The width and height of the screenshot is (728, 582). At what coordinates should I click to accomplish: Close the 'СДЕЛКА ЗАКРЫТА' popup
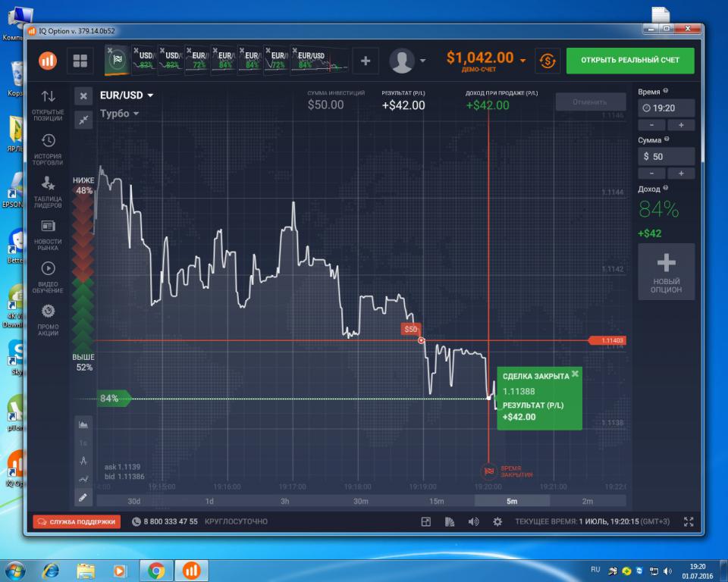(x=575, y=374)
